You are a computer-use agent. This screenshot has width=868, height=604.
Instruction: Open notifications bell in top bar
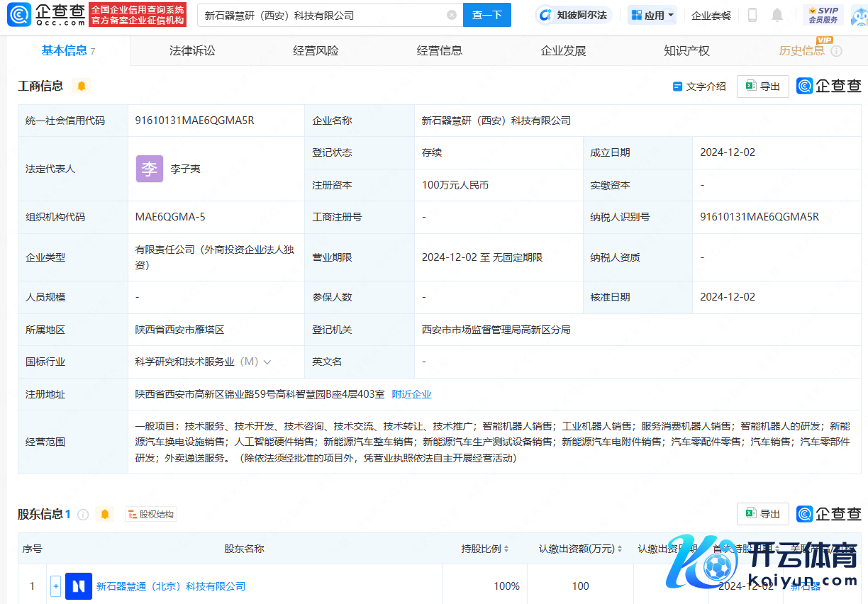[x=777, y=15]
